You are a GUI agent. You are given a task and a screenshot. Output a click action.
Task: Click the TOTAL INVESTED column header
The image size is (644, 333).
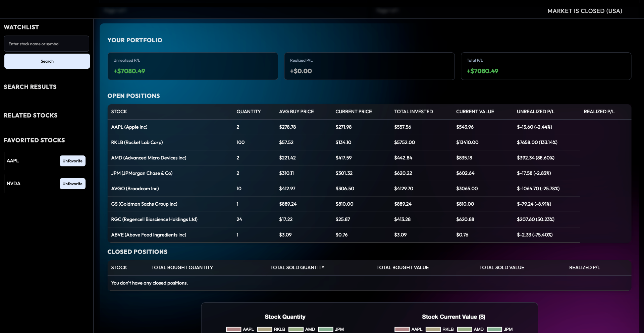[414, 112]
